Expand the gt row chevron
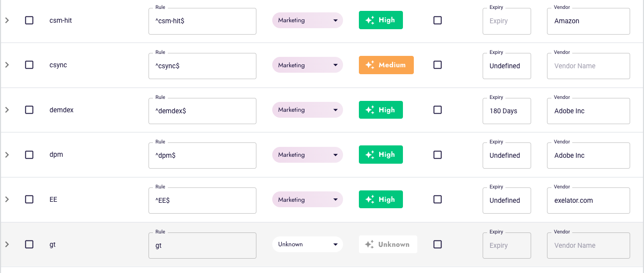 [7, 244]
